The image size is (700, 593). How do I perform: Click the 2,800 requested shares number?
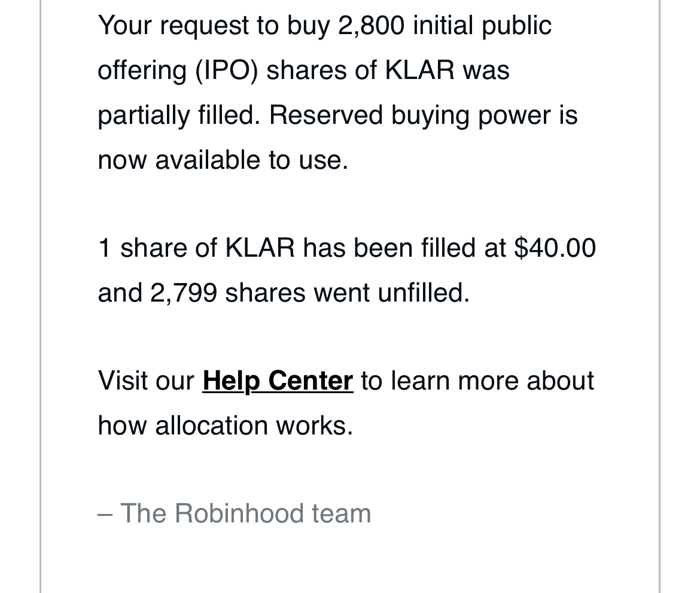tap(372, 26)
